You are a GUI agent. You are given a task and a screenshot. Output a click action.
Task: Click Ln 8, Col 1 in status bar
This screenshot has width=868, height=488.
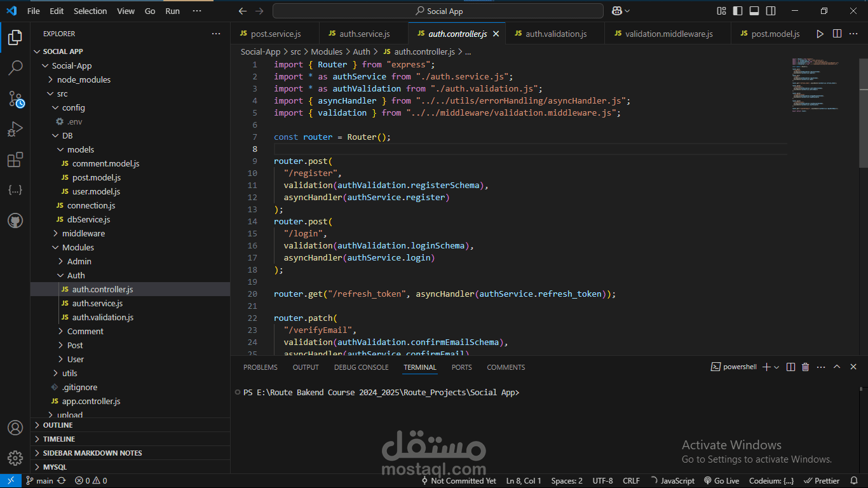click(524, 481)
